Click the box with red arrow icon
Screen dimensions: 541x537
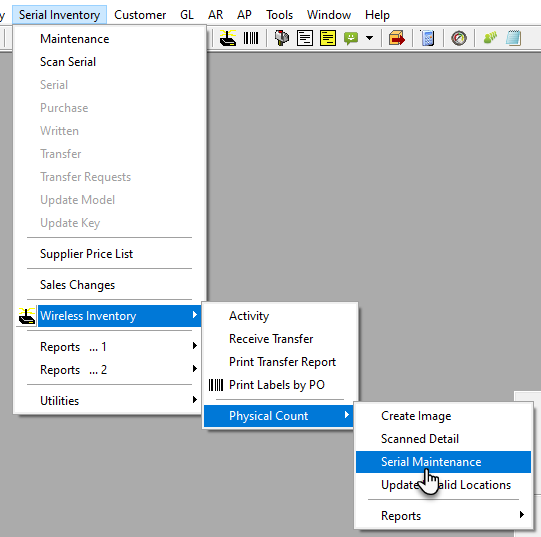click(x=397, y=38)
